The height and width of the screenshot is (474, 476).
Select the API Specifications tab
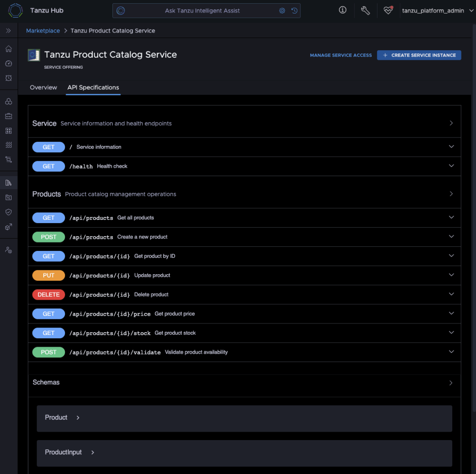[93, 87]
